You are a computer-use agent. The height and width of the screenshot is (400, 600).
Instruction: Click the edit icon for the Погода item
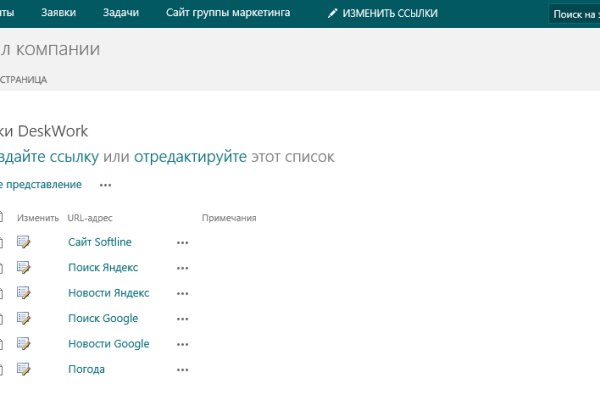tap(24, 370)
